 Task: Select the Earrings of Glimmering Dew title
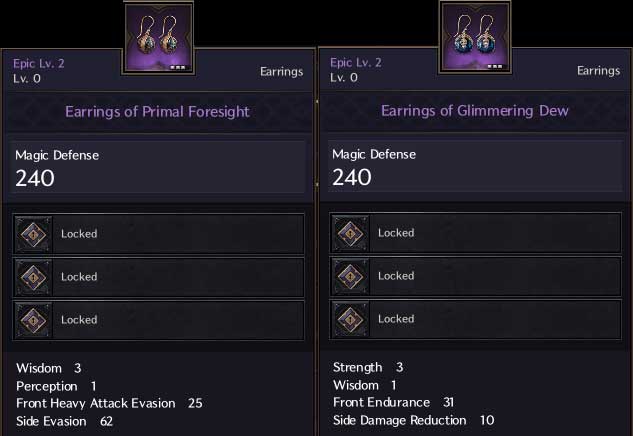point(474,110)
